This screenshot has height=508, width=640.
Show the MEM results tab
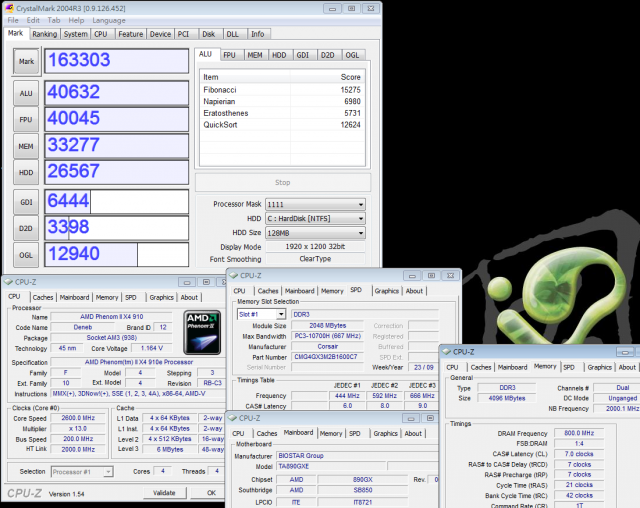pos(255,55)
